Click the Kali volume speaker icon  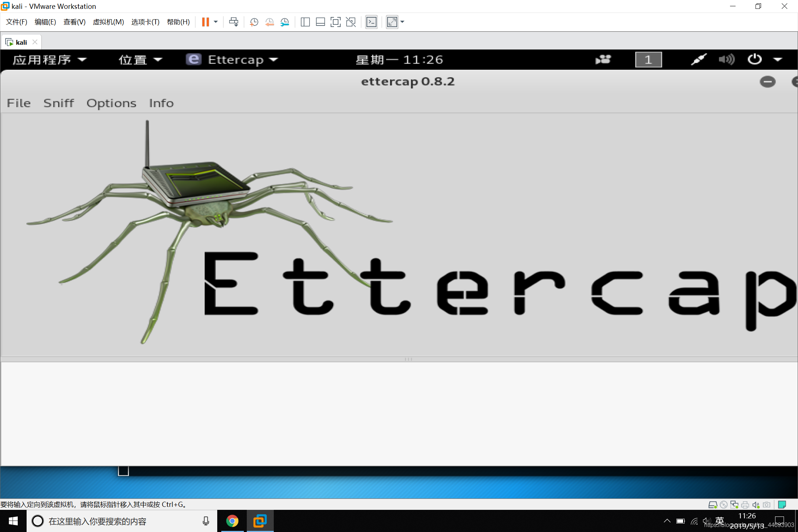(726, 59)
